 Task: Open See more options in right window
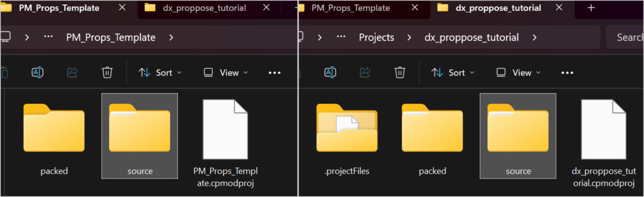pyautogui.click(x=567, y=73)
